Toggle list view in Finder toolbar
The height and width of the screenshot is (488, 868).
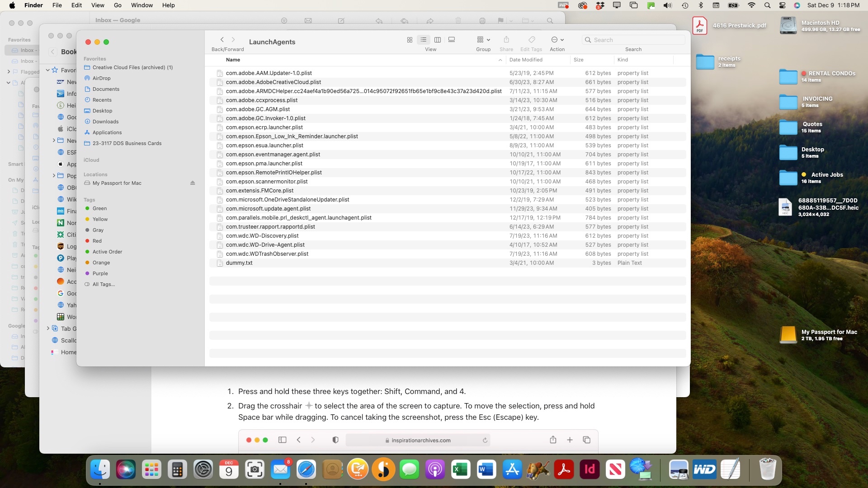pos(423,40)
